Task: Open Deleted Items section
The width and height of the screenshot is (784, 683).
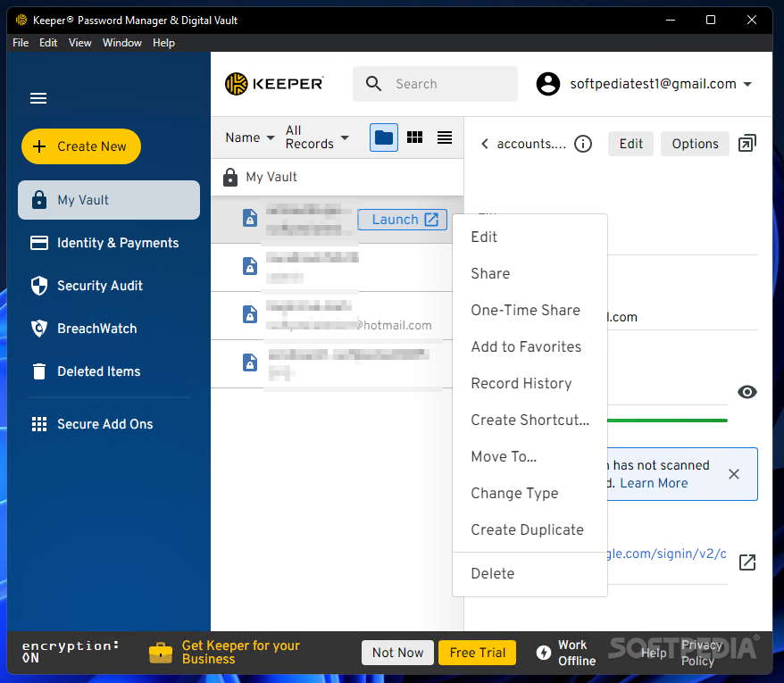Action: pos(86,371)
